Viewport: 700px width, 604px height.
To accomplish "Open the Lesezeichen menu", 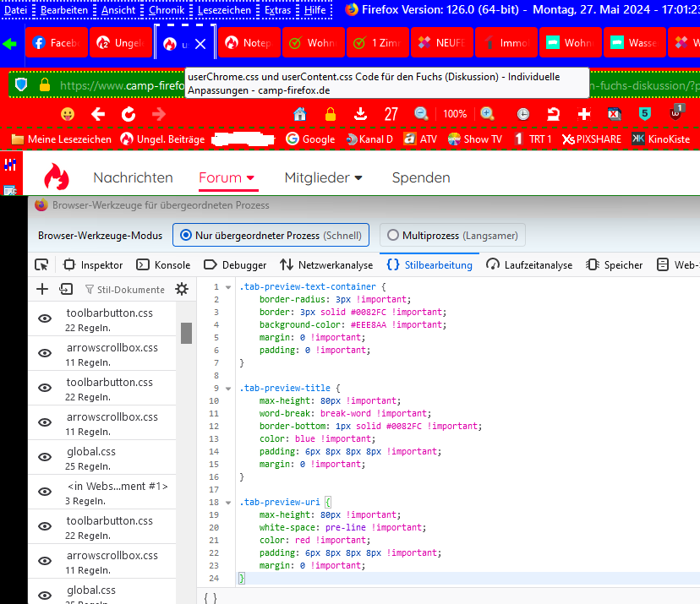I will click(224, 10).
